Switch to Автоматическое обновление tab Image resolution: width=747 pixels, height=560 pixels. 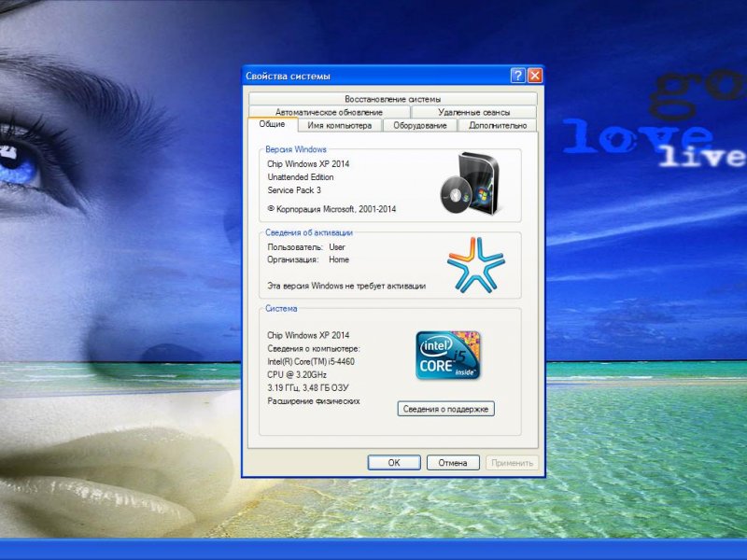coord(330,112)
